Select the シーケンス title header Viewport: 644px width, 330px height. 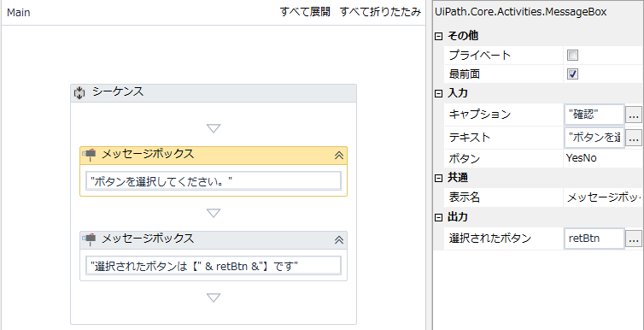[214, 93]
